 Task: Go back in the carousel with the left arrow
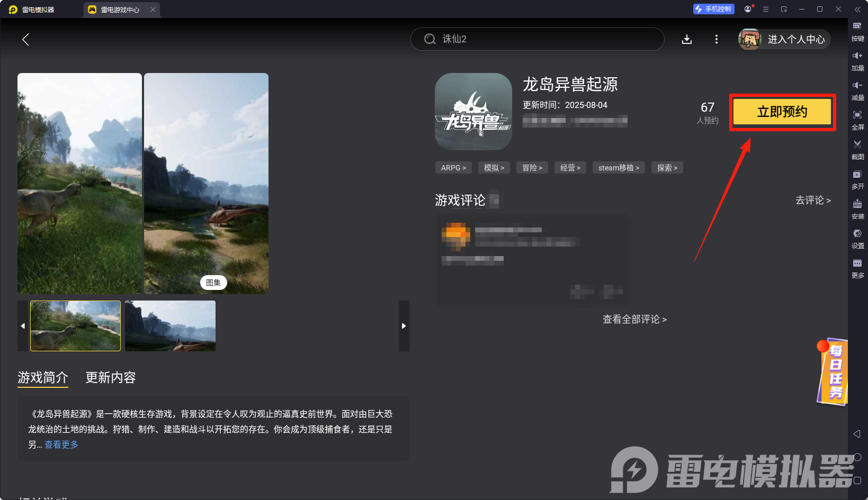tap(23, 326)
